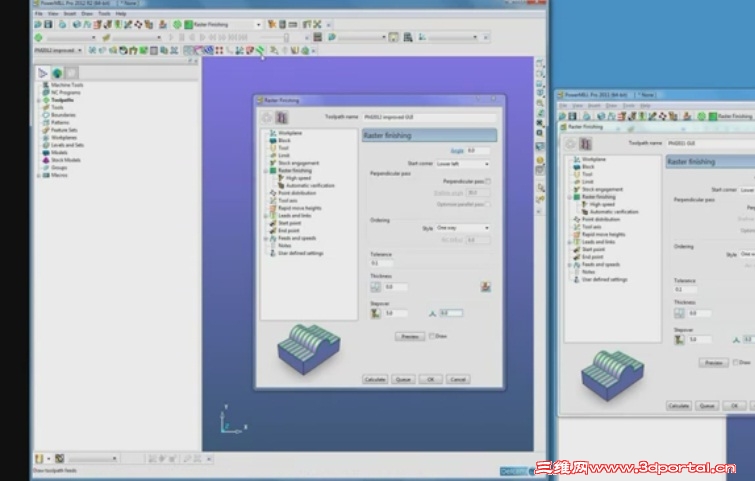Click the Thickness icon in the PowerMILL 2011 dialog
755x481 pixels.
coord(679,313)
